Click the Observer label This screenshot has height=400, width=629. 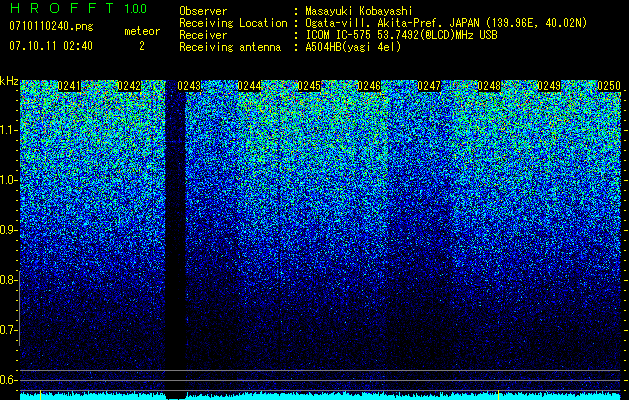pyautogui.click(x=203, y=11)
